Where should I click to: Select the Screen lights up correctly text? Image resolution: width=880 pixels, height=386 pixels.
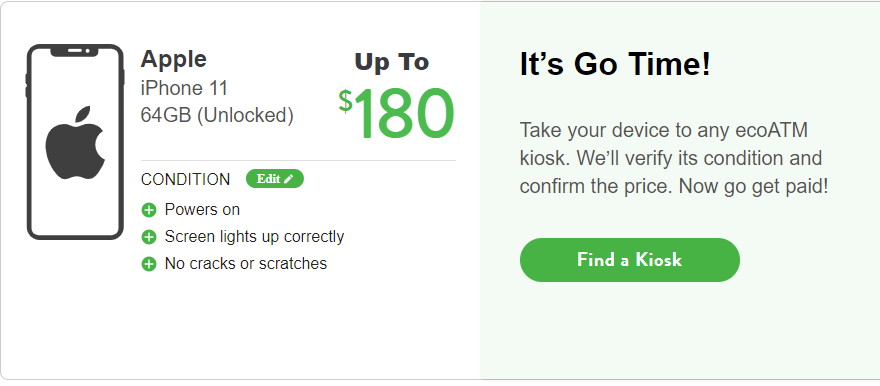tap(254, 237)
